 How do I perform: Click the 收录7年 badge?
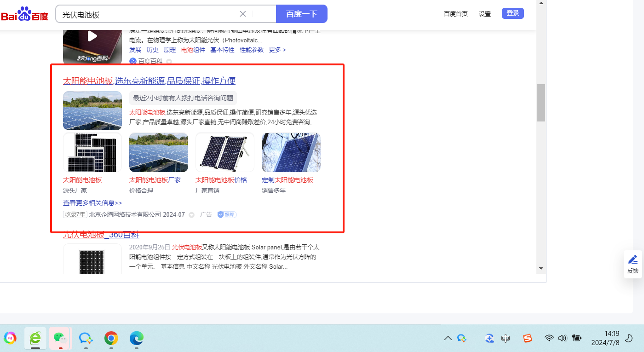pos(75,214)
